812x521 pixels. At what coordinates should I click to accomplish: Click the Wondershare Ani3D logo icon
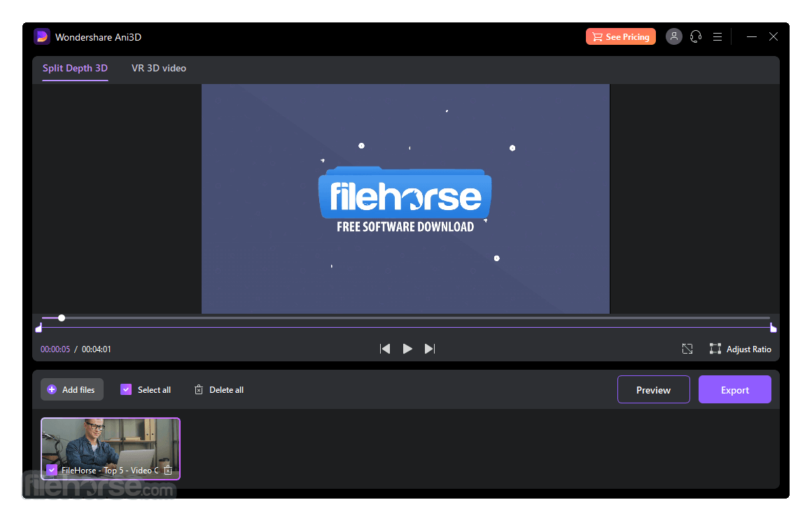42,37
